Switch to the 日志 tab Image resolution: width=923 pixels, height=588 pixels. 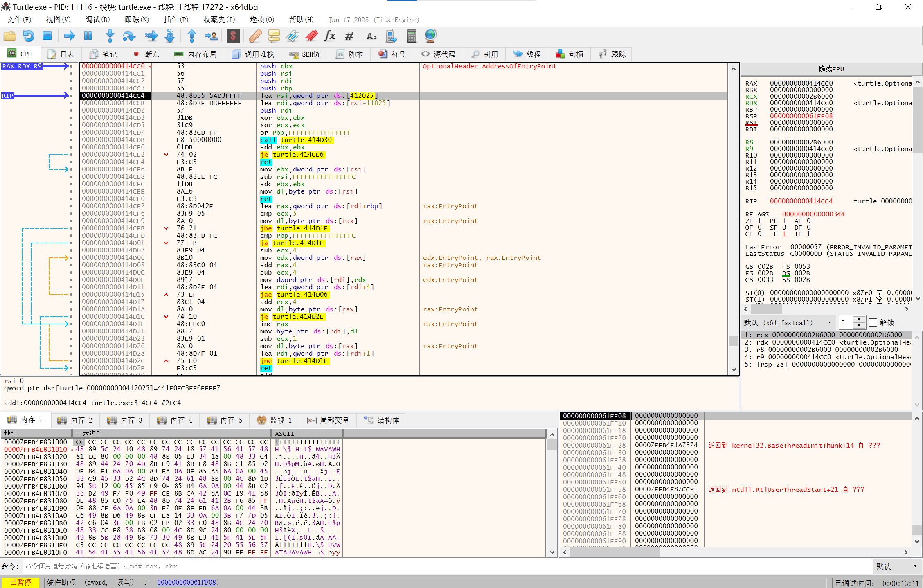point(61,54)
